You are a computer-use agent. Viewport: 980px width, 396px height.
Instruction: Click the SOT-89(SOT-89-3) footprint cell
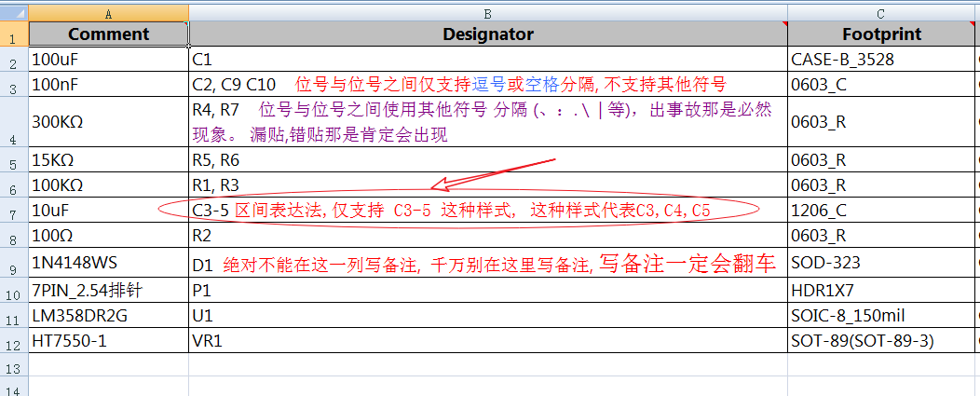click(881, 341)
